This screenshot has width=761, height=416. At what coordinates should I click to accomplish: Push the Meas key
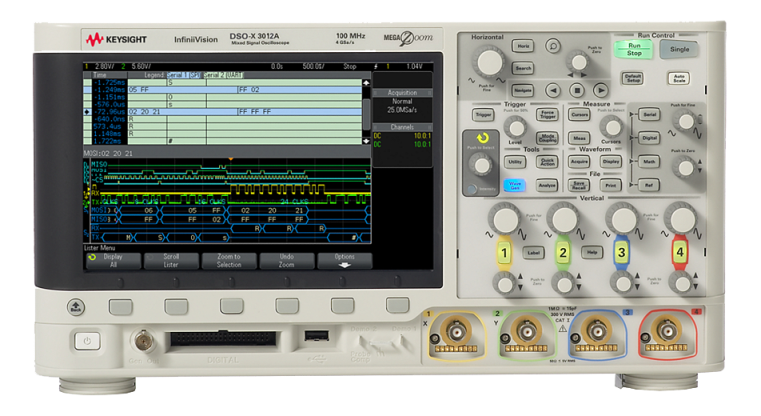click(579, 138)
